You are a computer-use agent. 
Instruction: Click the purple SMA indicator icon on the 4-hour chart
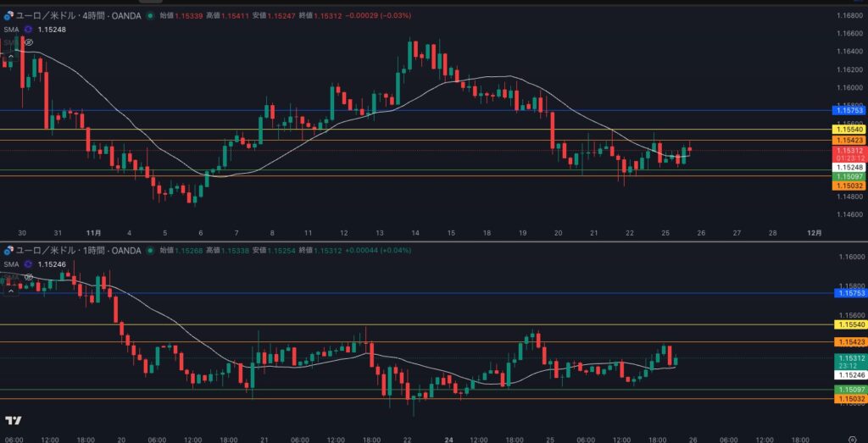[x=28, y=29]
